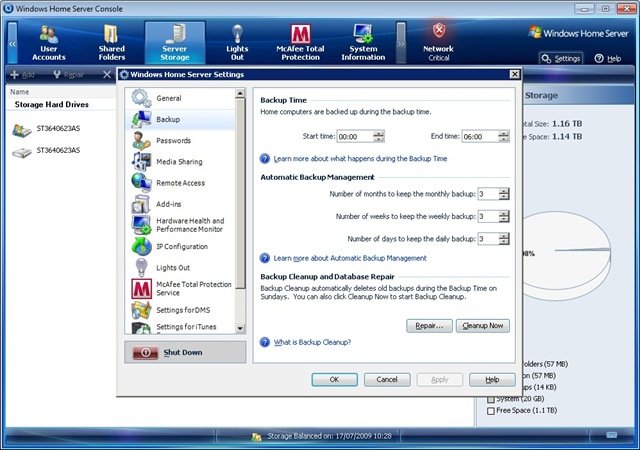
Task: Toggle the Free Space legend checkbox
Action: click(x=491, y=411)
